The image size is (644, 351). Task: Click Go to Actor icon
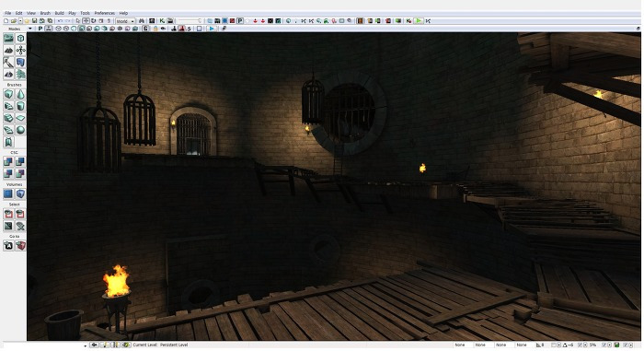(8, 246)
